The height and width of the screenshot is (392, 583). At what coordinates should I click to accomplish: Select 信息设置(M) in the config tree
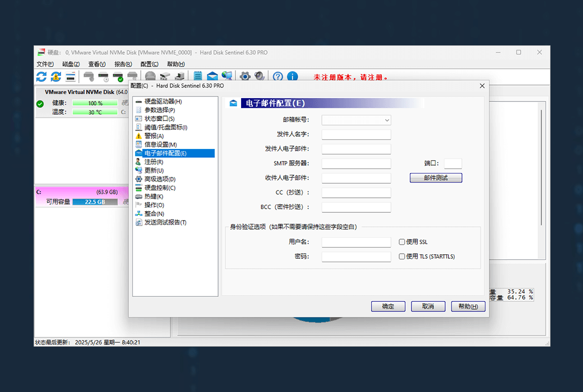pos(161,144)
